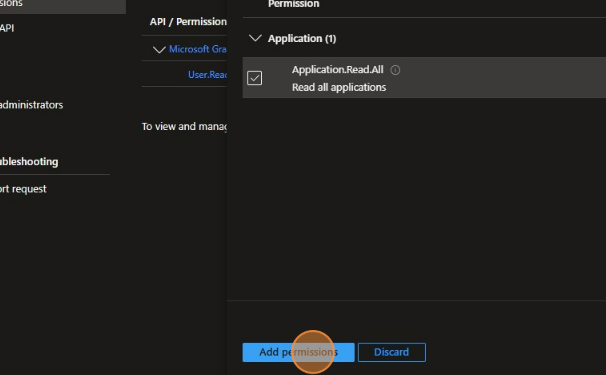Click the Add permissions button
The image size is (606, 375).
(298, 352)
